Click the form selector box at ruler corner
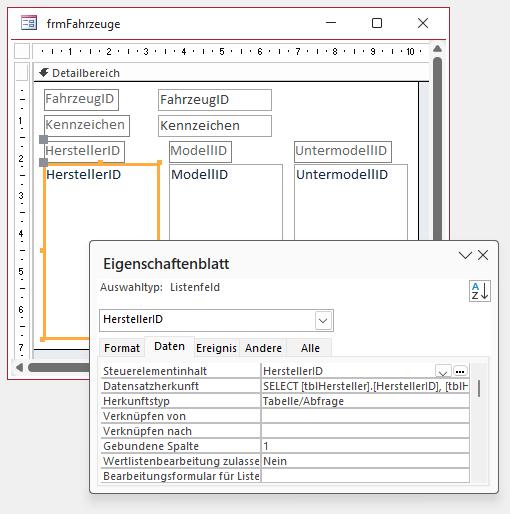The image size is (510, 514). coord(22,51)
